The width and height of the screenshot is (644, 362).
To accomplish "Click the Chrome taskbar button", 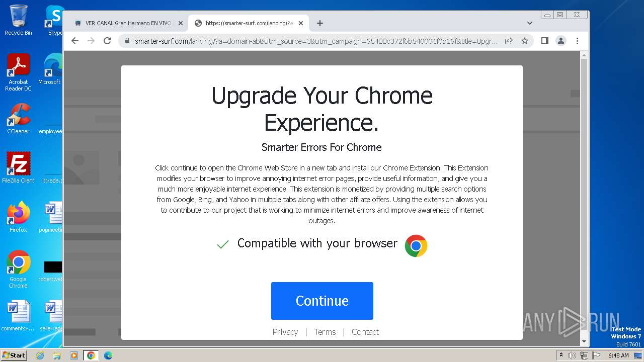I will tap(91, 355).
